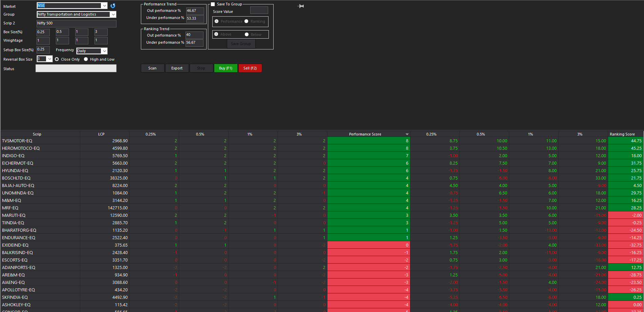Screen dimensions: 644x312
Task: Click the Scrip 2 Nifty 500 field
Action: (x=76, y=23)
